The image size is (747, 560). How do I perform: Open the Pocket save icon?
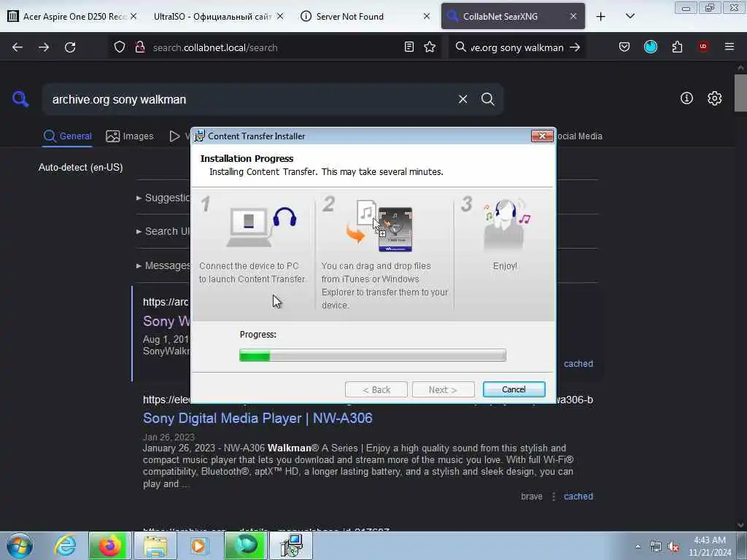click(624, 47)
